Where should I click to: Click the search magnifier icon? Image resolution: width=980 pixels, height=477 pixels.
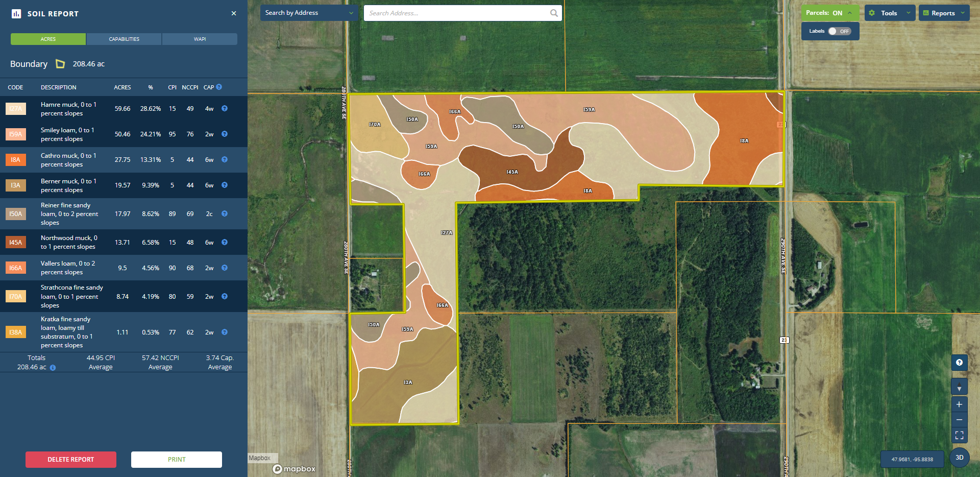pos(554,13)
